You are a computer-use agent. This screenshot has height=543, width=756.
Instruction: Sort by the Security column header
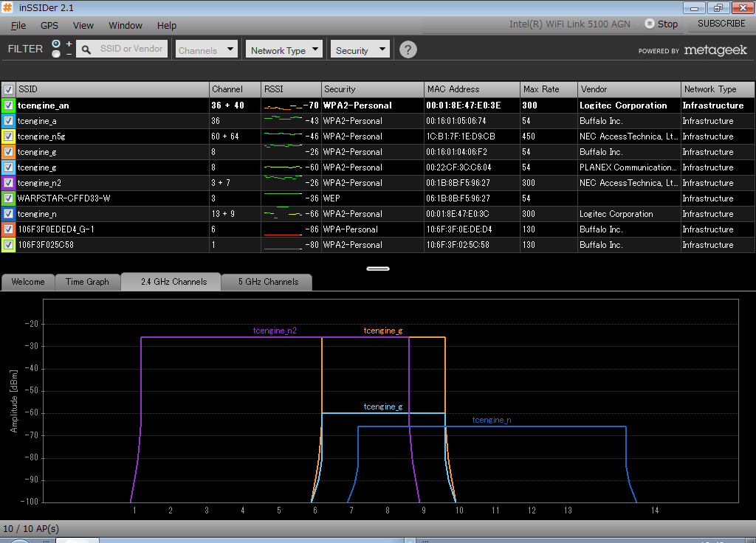coord(373,89)
